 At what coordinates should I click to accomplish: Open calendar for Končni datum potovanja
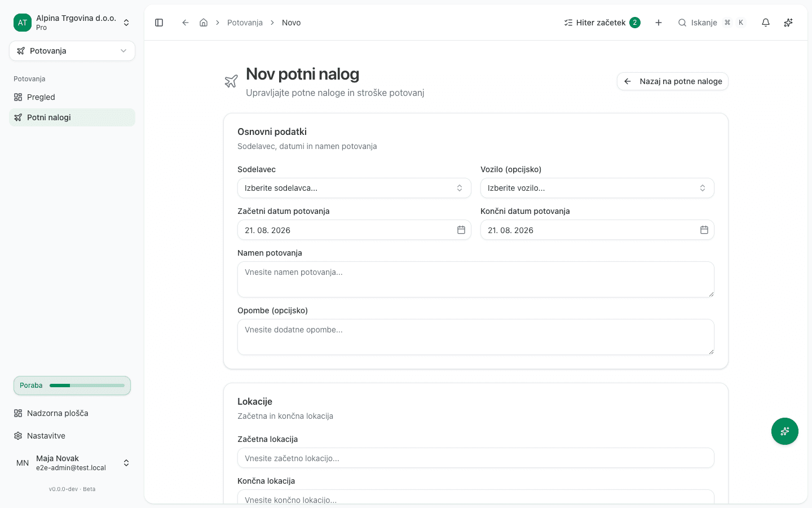[x=704, y=230]
